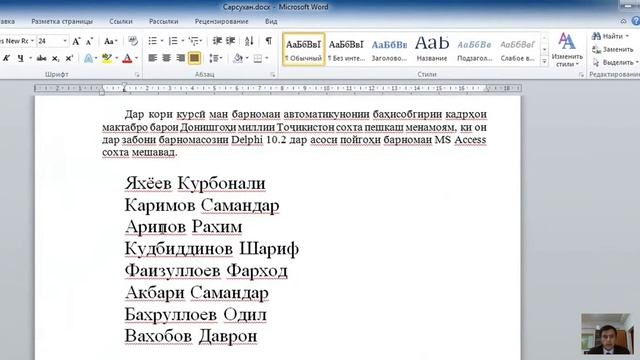Click the Decrease Indent icon
This screenshot has height=360, width=640.
pyautogui.click(x=217, y=41)
